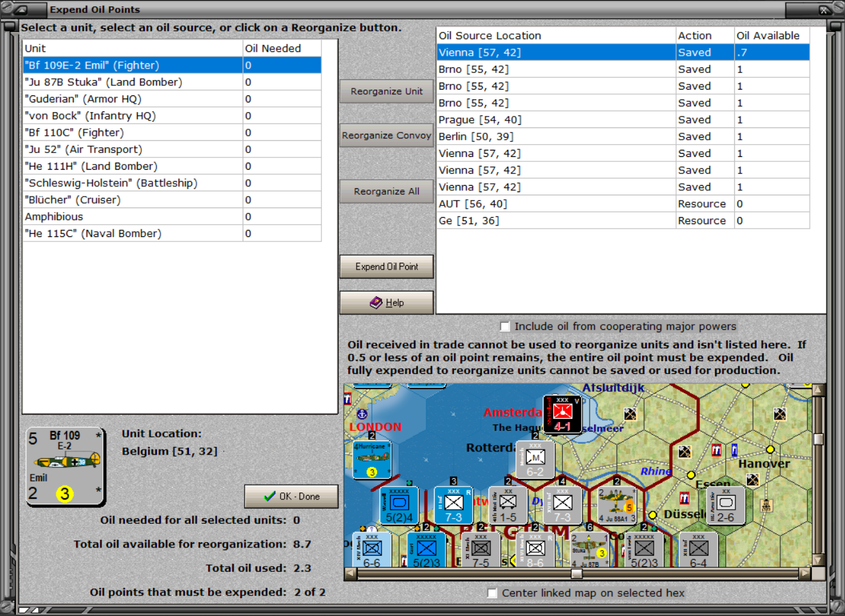Click the gray von Bock 5(2)3 HQ counter
Screen dimensions: 845x616
[x=644, y=550]
